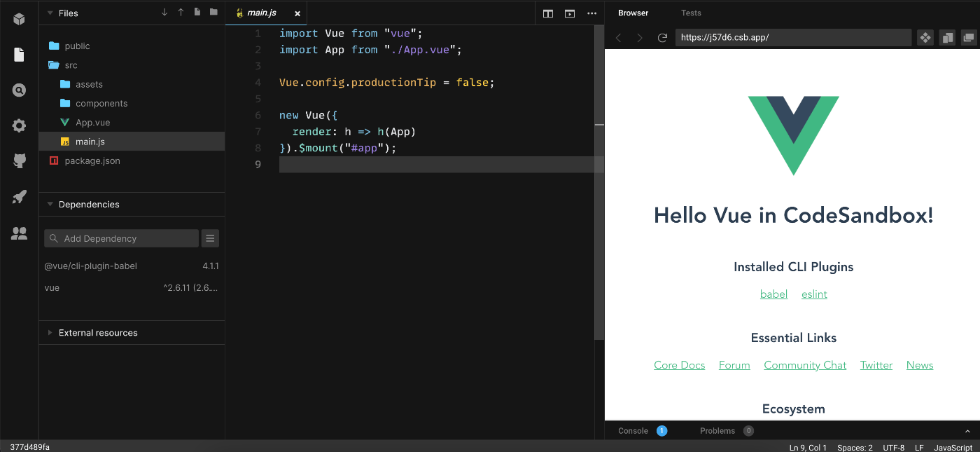Open Community Chat link

point(805,365)
